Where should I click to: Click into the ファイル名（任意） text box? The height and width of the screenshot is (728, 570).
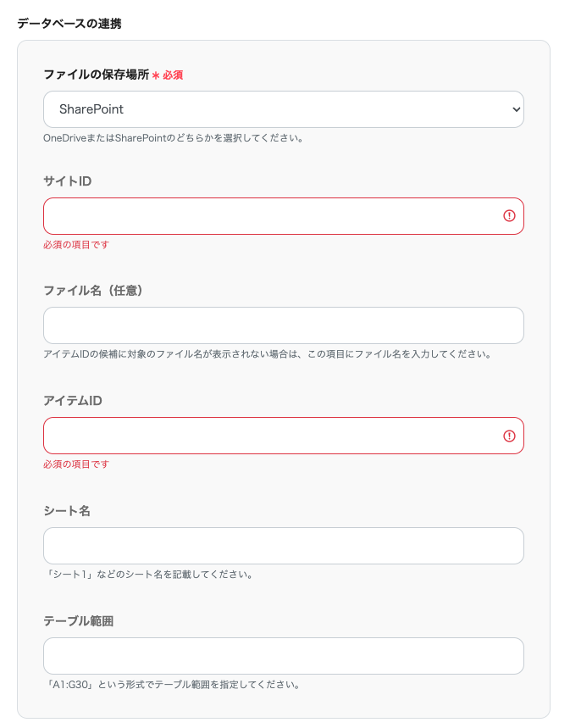(x=283, y=325)
